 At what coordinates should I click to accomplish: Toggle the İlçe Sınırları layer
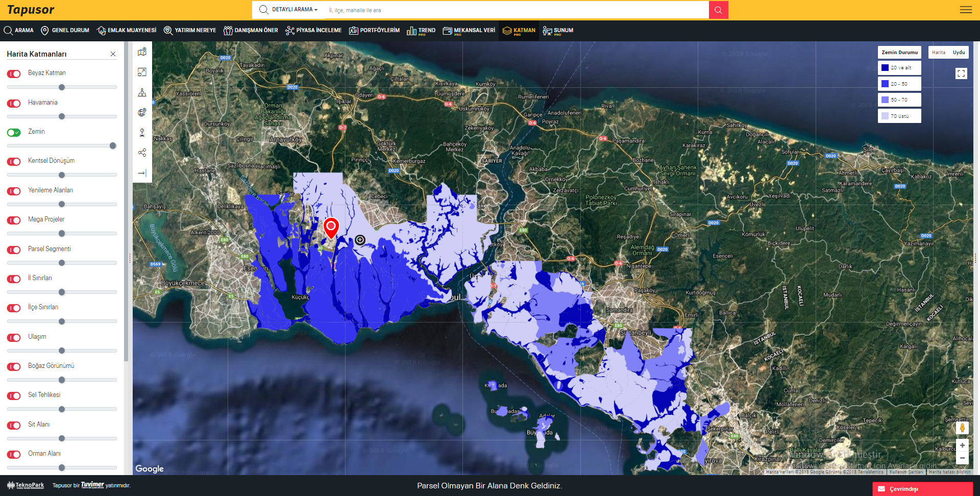(x=14, y=308)
